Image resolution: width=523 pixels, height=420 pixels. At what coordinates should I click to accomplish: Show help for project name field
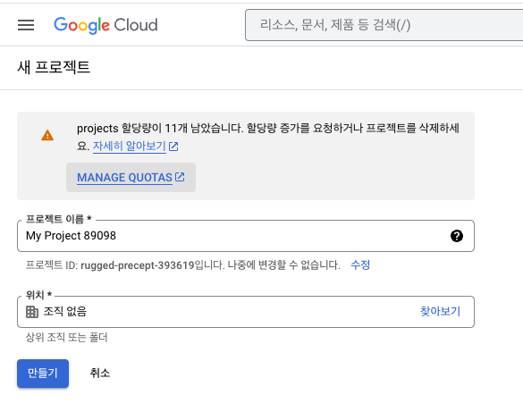[457, 236]
